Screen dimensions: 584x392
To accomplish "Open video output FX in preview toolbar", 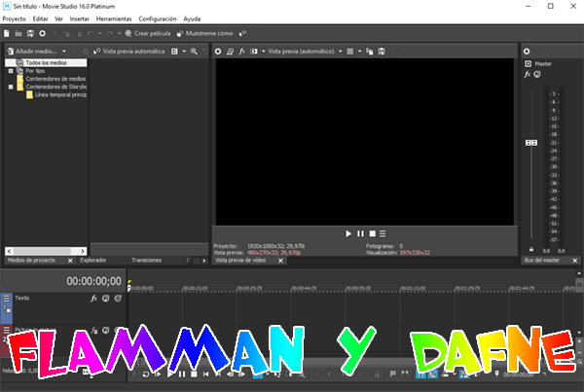I will coord(242,52).
